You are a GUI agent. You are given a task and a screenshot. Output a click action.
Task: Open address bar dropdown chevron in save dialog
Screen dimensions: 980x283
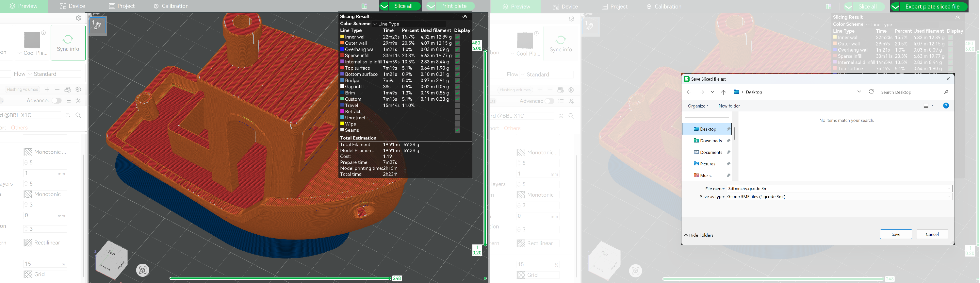pyautogui.click(x=859, y=92)
